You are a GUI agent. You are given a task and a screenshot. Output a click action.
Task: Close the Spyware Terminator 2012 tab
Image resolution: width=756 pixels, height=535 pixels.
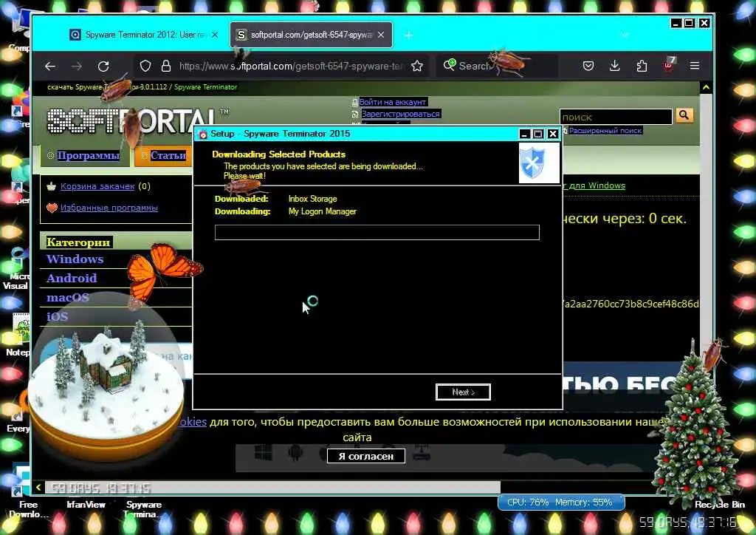[215, 35]
